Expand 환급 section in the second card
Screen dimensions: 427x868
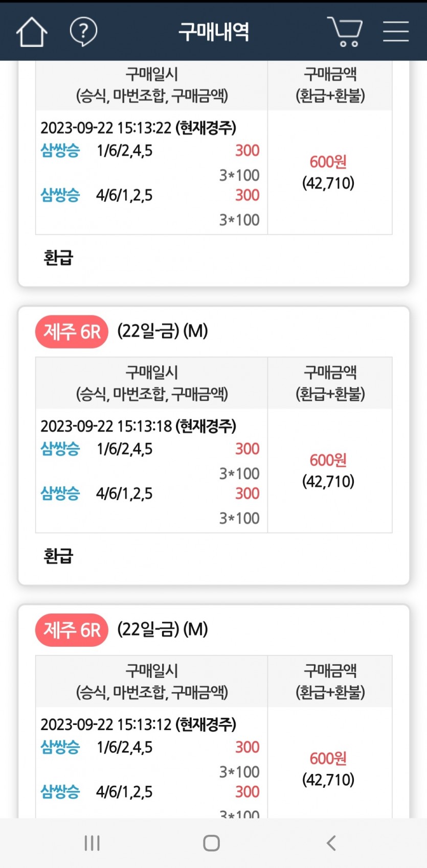pyautogui.click(x=59, y=556)
